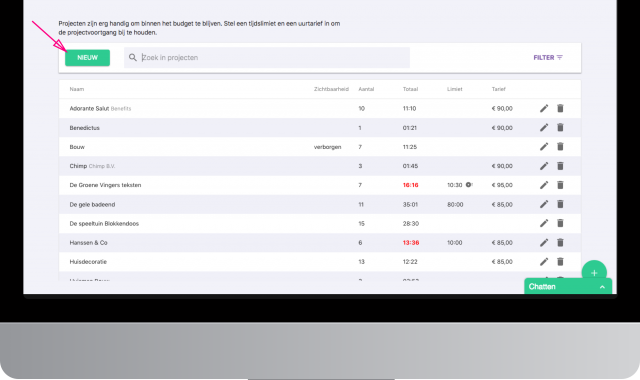Delete the Adorante Salut project
The width and height of the screenshot is (640, 380).
point(560,108)
